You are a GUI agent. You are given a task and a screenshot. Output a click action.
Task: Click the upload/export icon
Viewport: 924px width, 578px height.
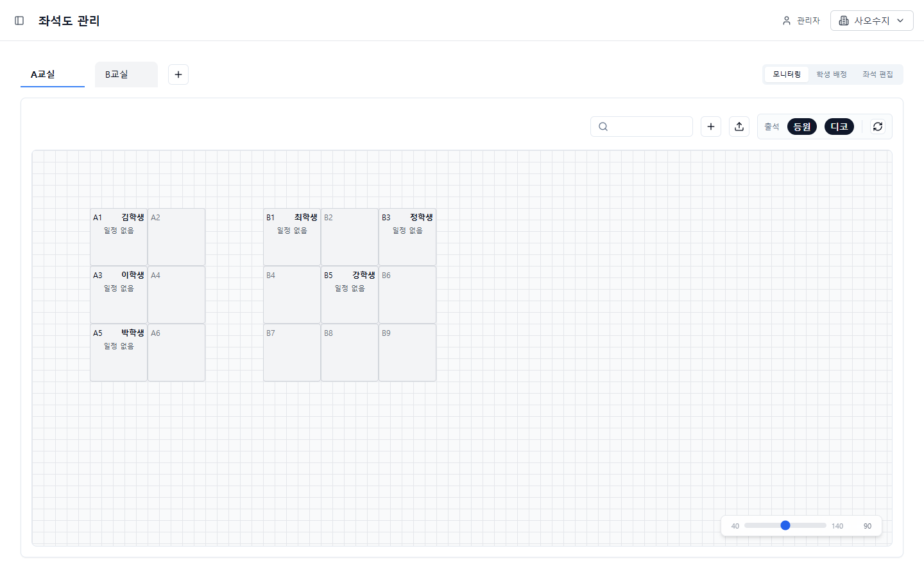739,127
